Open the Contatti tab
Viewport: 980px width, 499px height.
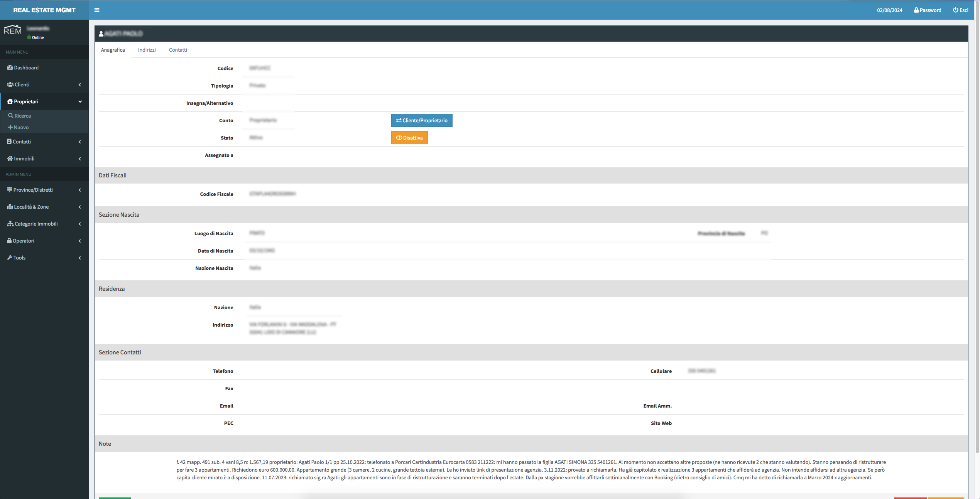177,50
